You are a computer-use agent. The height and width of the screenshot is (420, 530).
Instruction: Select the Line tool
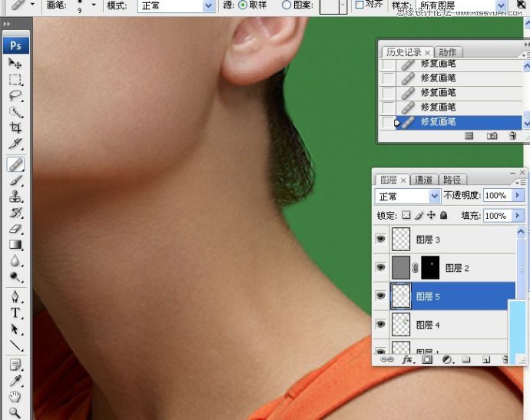pyautogui.click(x=15, y=345)
